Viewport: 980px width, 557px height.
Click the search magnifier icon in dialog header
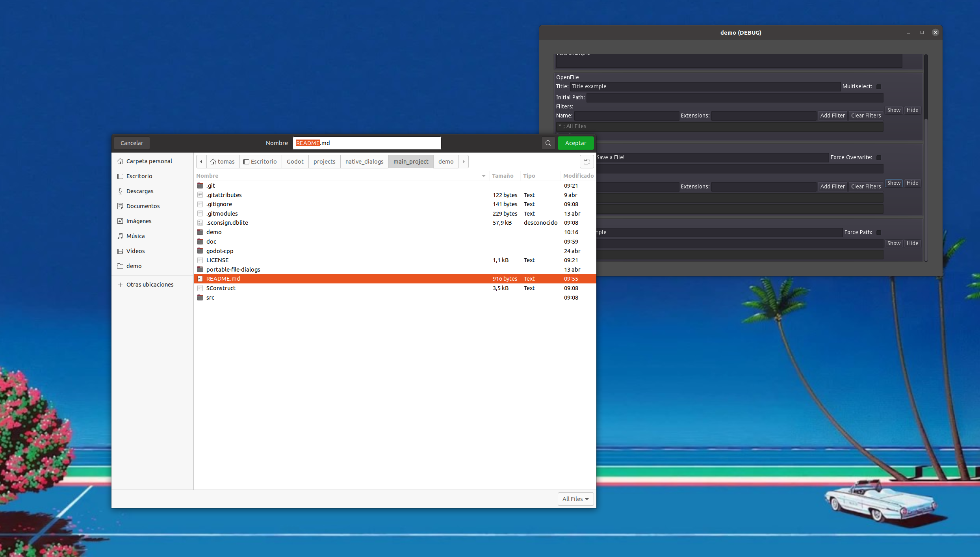548,143
